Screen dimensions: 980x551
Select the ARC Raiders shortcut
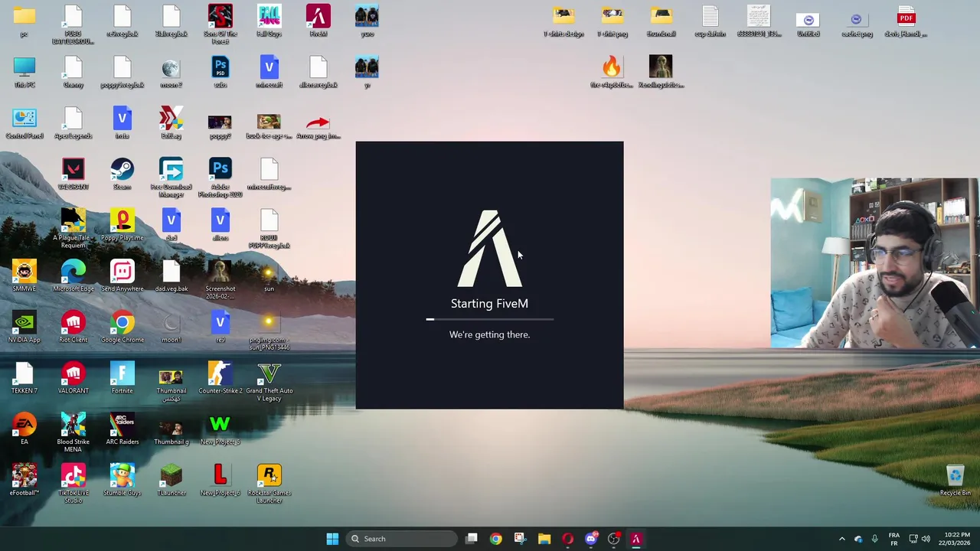[122, 429]
